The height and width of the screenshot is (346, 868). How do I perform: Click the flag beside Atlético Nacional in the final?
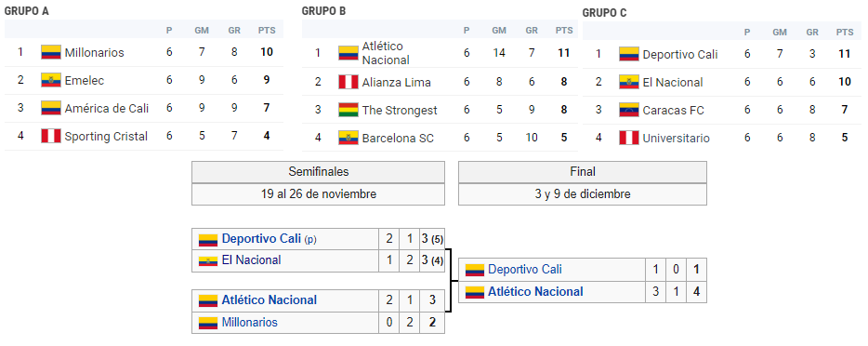(475, 292)
